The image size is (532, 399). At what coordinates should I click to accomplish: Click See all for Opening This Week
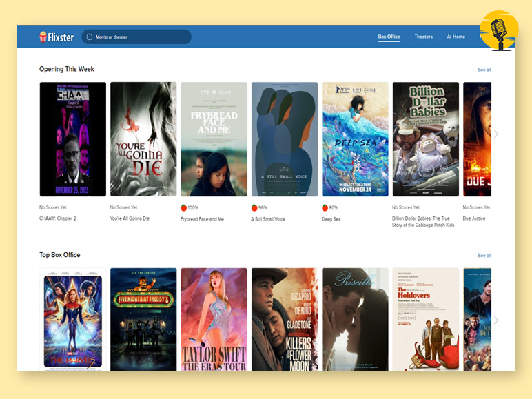(x=484, y=70)
